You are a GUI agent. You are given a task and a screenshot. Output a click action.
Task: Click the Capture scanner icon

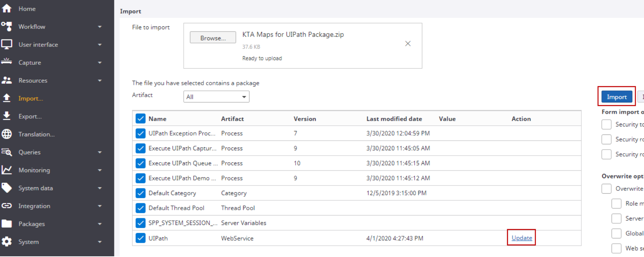click(7, 62)
